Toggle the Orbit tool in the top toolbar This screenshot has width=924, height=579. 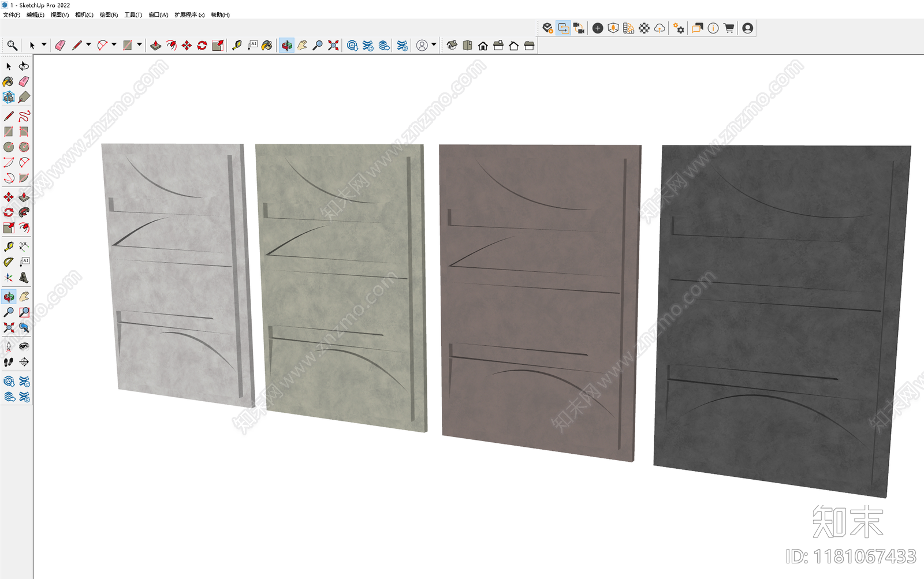coord(286,45)
